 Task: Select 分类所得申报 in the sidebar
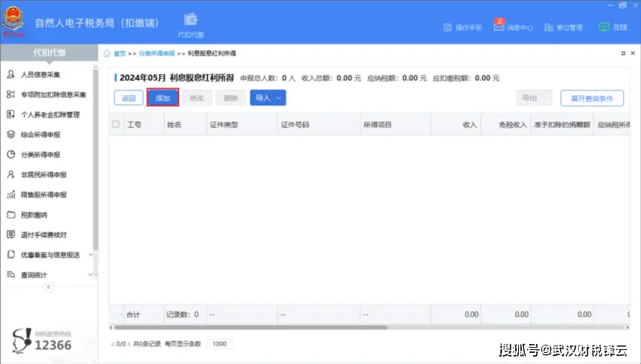click(41, 155)
